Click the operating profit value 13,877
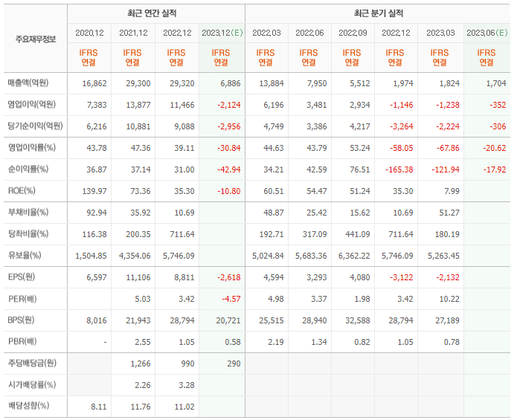Image resolution: width=514 pixels, height=420 pixels. click(138, 105)
